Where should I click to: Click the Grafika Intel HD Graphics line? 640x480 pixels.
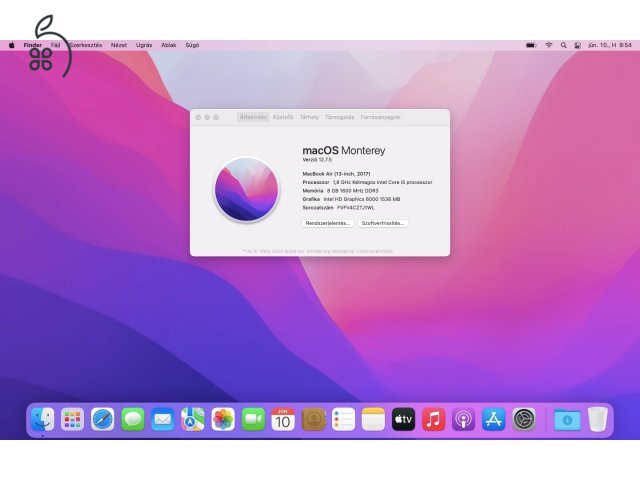(x=351, y=199)
